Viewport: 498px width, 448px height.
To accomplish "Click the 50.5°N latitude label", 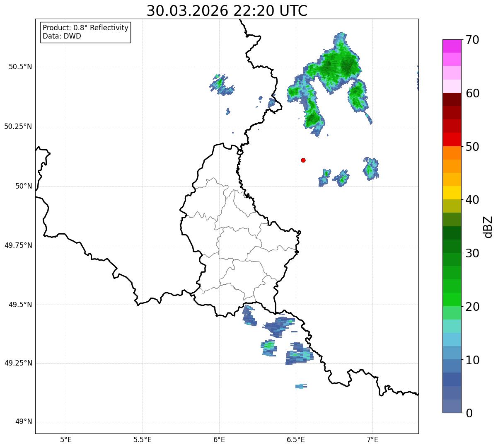I will pos(20,67).
